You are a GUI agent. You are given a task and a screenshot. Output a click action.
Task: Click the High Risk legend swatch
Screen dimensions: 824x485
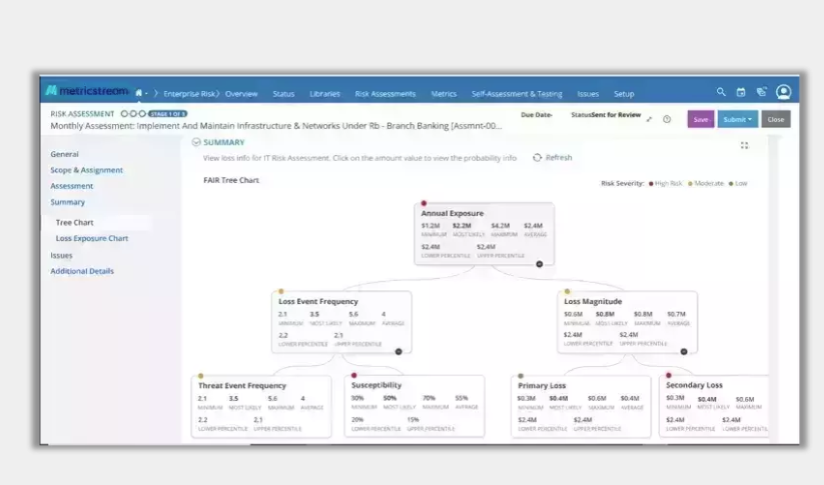pos(651,183)
